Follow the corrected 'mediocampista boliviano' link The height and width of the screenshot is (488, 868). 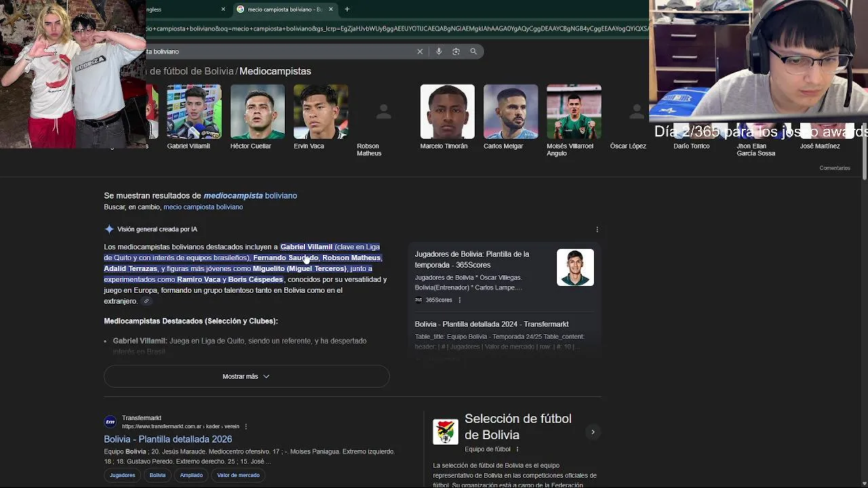(x=250, y=196)
